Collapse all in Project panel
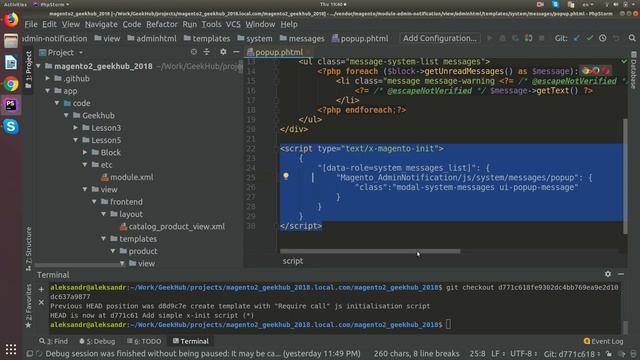This screenshot has height=360, width=640. click(207, 52)
